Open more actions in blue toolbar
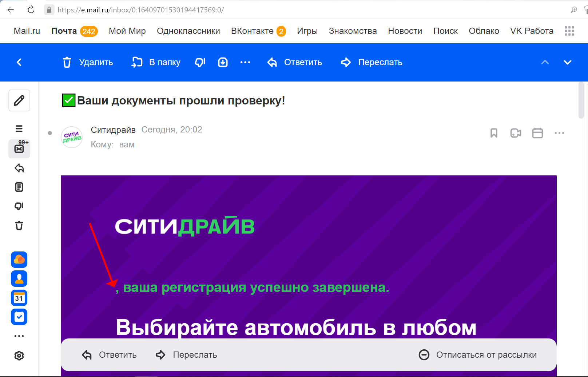The image size is (588, 377). pos(245,62)
